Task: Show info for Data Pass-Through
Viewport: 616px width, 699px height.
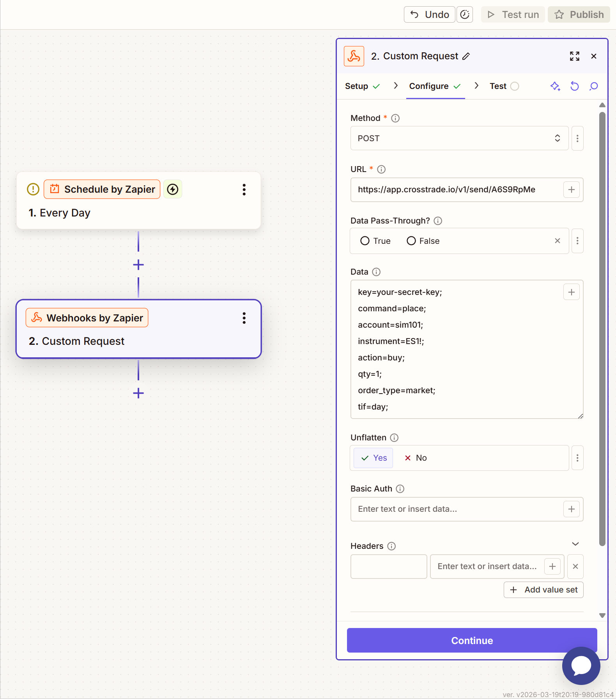Action: [438, 221]
